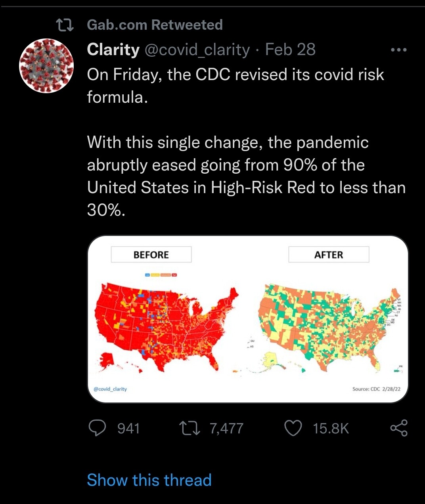Show this thread
The height and width of the screenshot is (504, 425).
click(x=149, y=480)
